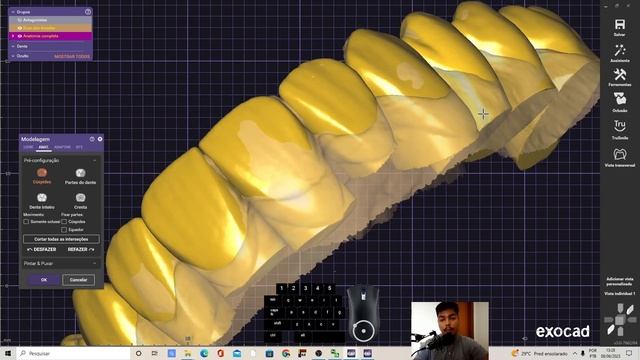Click the view orientation cube widget
Screen dimensions: 640x360
pos(620,320)
